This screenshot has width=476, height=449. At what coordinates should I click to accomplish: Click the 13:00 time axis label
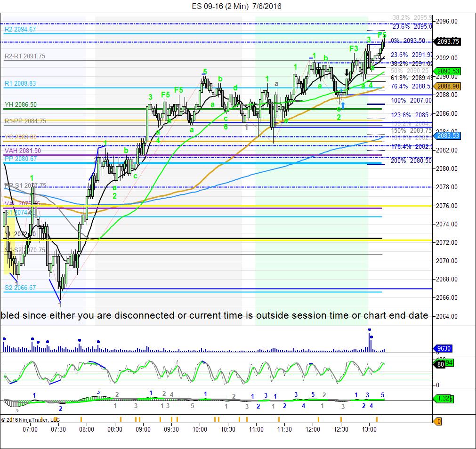point(369,429)
